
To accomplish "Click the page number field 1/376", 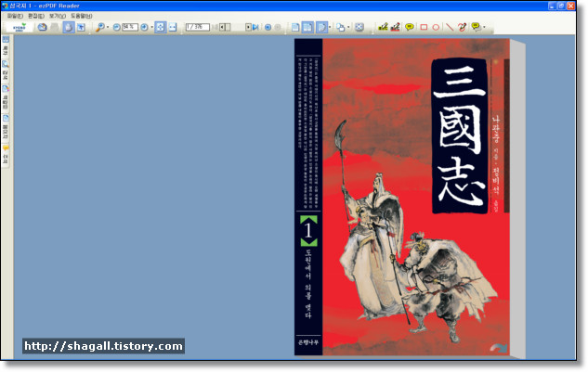I will tap(197, 27).
